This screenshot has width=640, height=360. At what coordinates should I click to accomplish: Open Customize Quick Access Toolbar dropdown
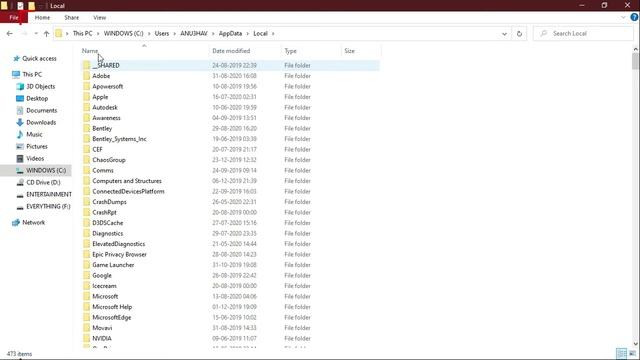click(x=41, y=6)
